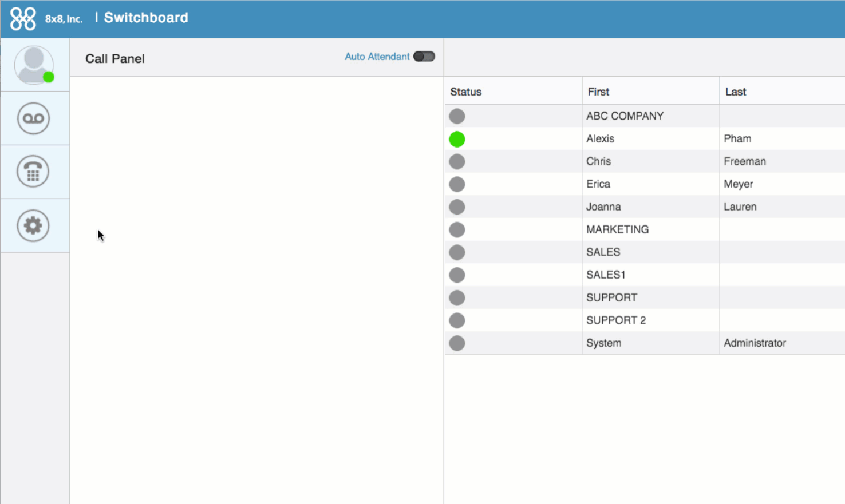Select the Administrator last name cell
845x504 pixels.
point(755,343)
